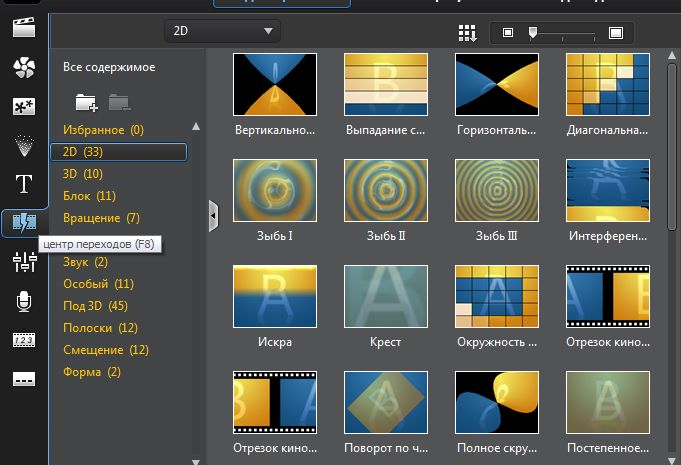Image resolution: width=681 pixels, height=465 pixels.
Task: Open the Voice-Over microphone room icon
Action: pyautogui.click(x=24, y=301)
